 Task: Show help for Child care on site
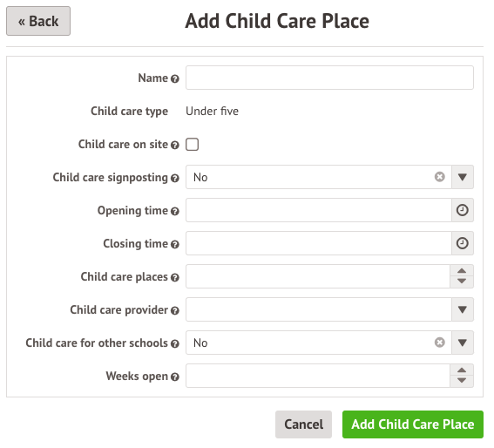175,145
